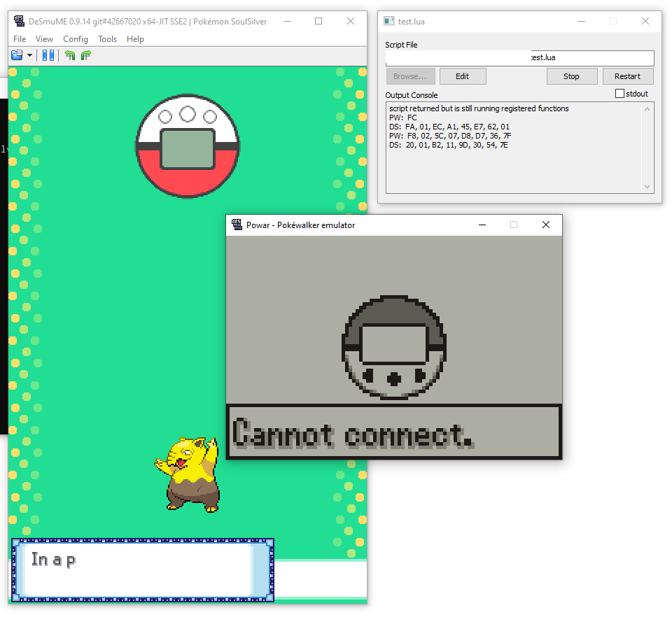
Task: Open the File menu in DeSmuME
Action: click(20, 39)
